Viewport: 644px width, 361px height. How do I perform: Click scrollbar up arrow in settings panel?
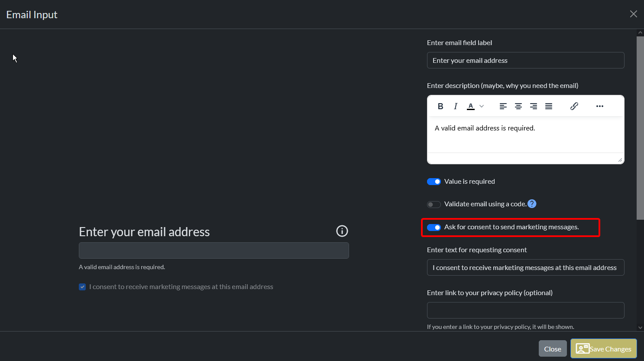click(x=640, y=33)
